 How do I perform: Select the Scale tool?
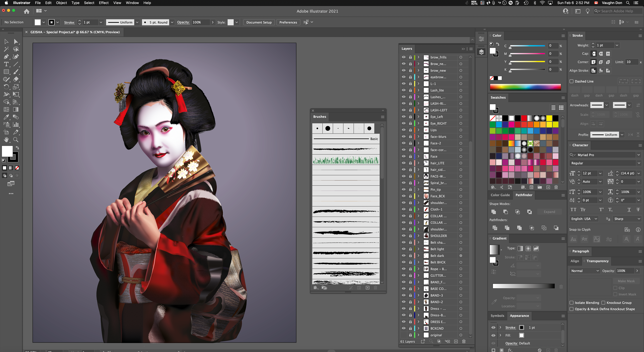tap(16, 87)
